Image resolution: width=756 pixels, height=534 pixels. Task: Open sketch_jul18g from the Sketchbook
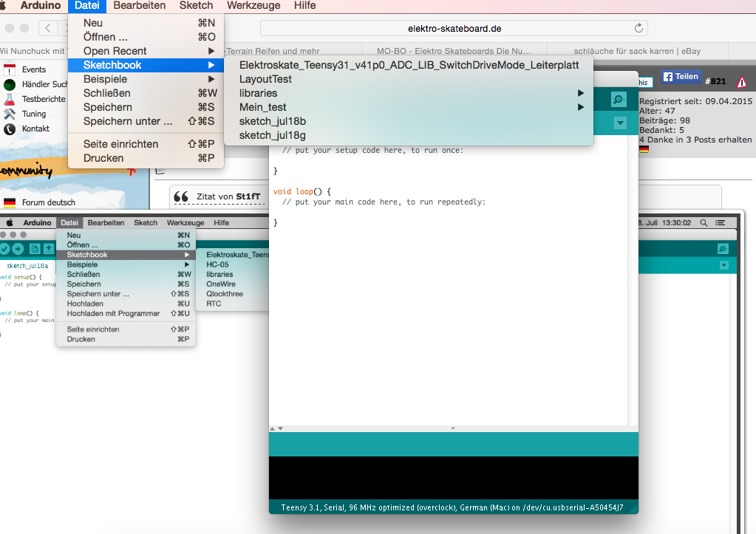pos(409,135)
